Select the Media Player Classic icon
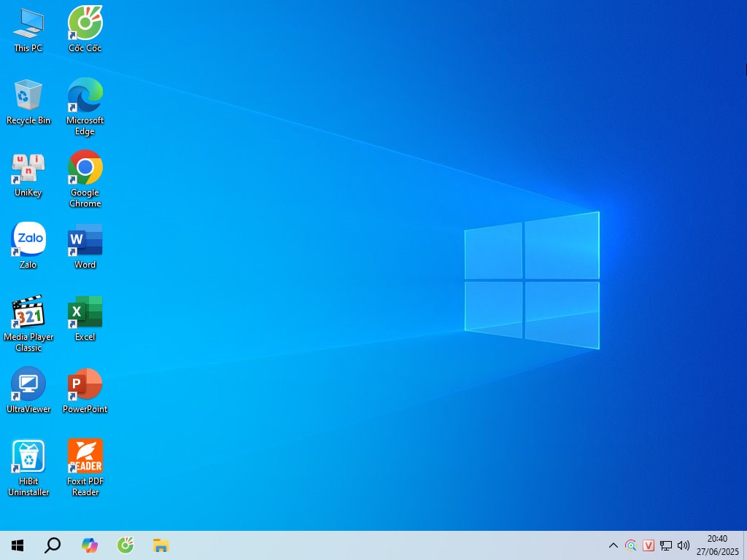Screen dimensions: 747x560 tap(28, 313)
